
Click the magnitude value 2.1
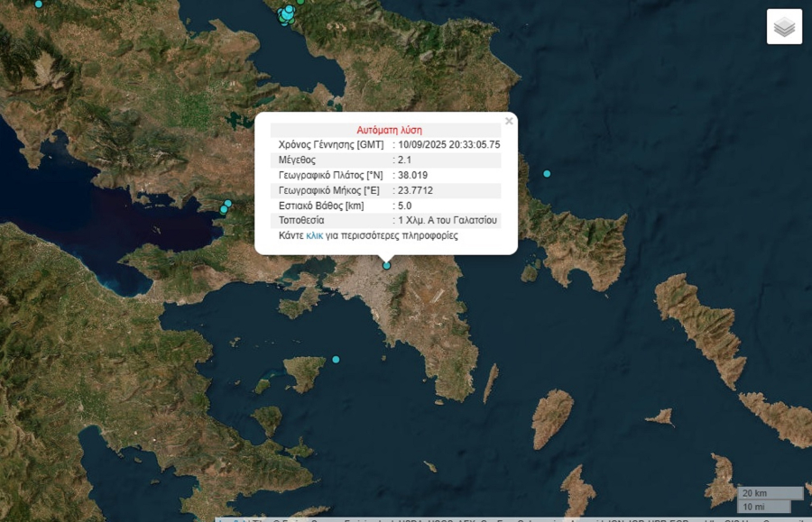pos(404,160)
